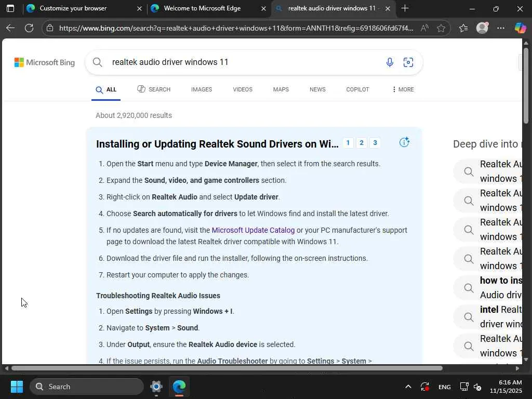Open the Microsoft Update Catalog link
The width and height of the screenshot is (532, 399).
click(253, 230)
